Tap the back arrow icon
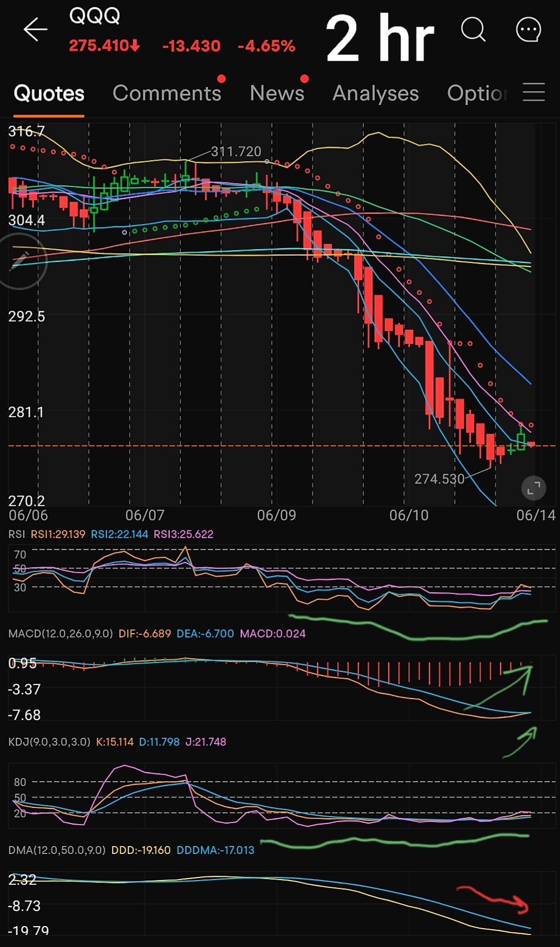The width and height of the screenshot is (560, 947). coord(36,29)
